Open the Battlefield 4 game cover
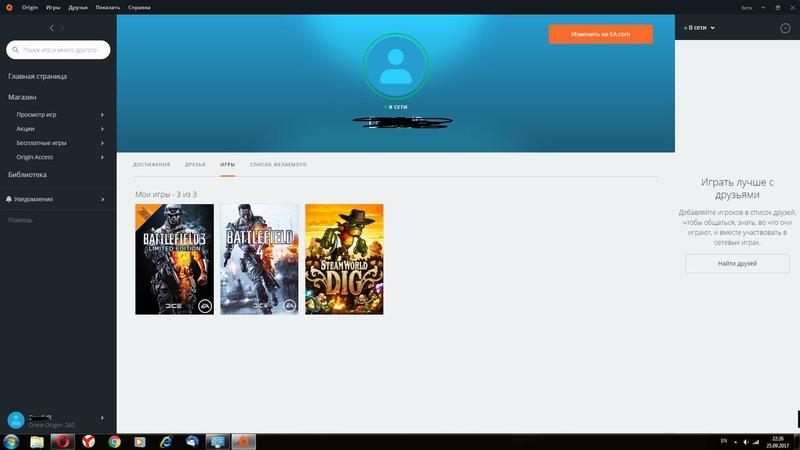Image resolution: width=800 pixels, height=450 pixels. tap(259, 259)
